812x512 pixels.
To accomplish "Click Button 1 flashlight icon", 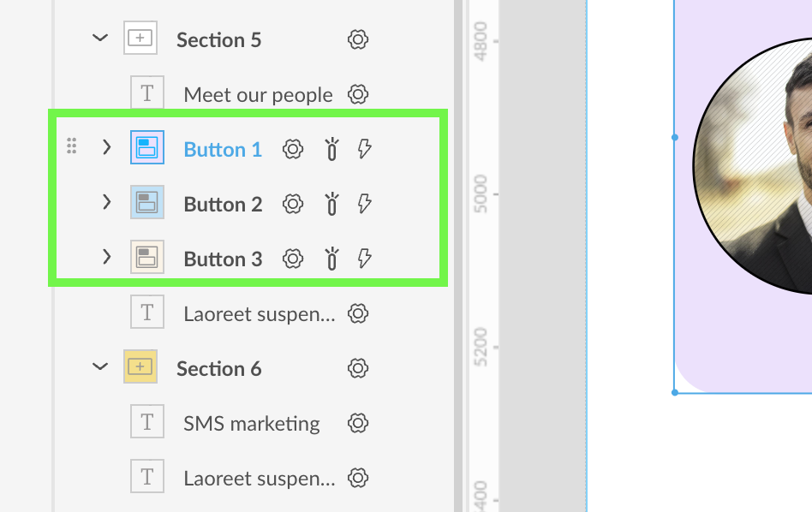I will point(331,150).
